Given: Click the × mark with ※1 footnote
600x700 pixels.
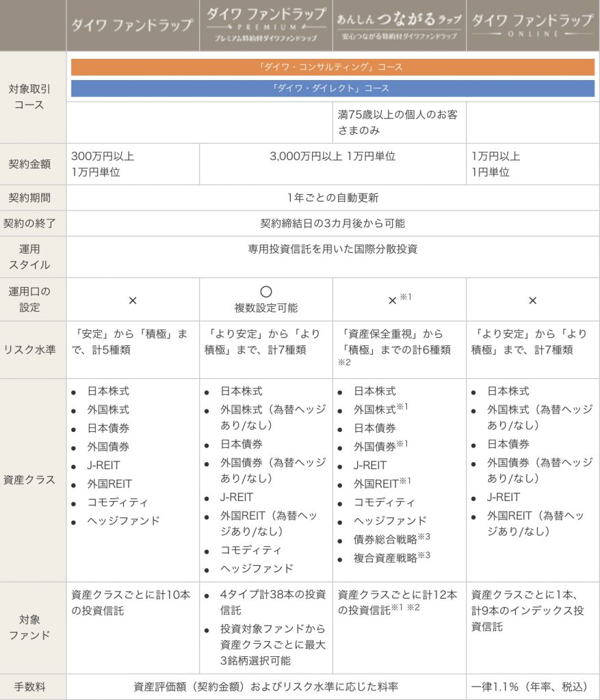Looking at the screenshot, I should 393,300.
